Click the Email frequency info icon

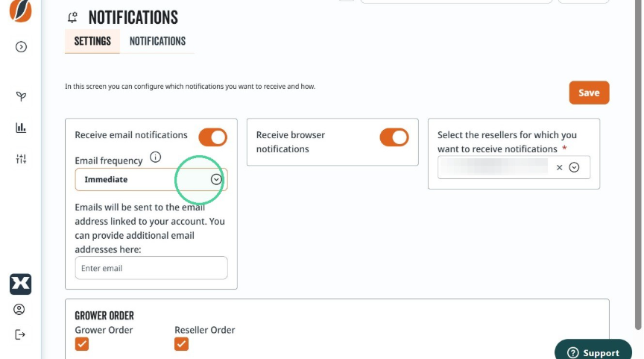click(155, 157)
